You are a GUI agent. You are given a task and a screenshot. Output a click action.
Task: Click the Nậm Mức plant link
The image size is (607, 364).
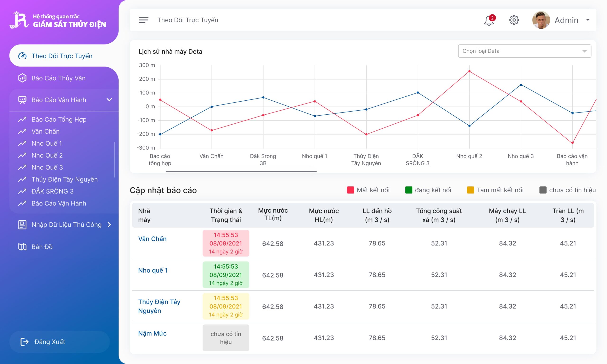(x=152, y=333)
